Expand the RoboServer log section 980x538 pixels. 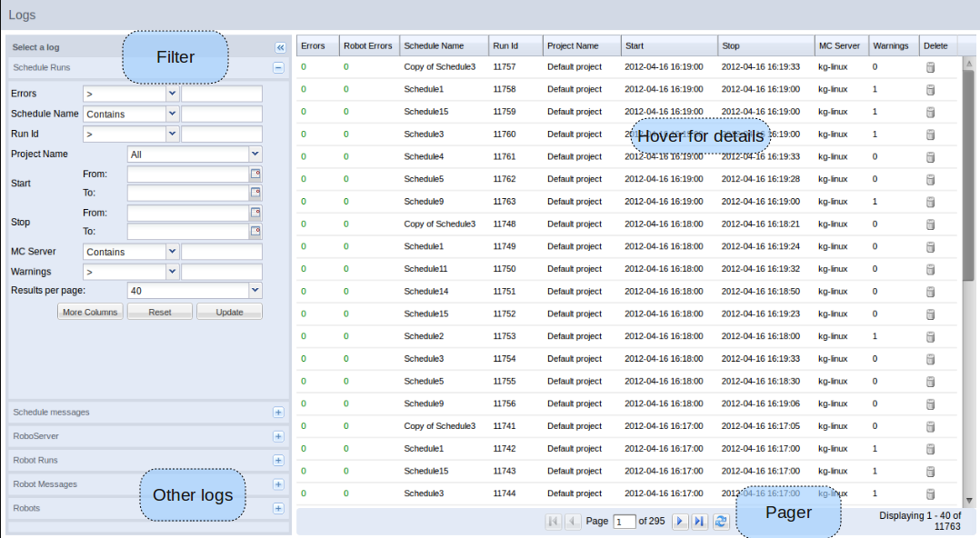tap(278, 436)
